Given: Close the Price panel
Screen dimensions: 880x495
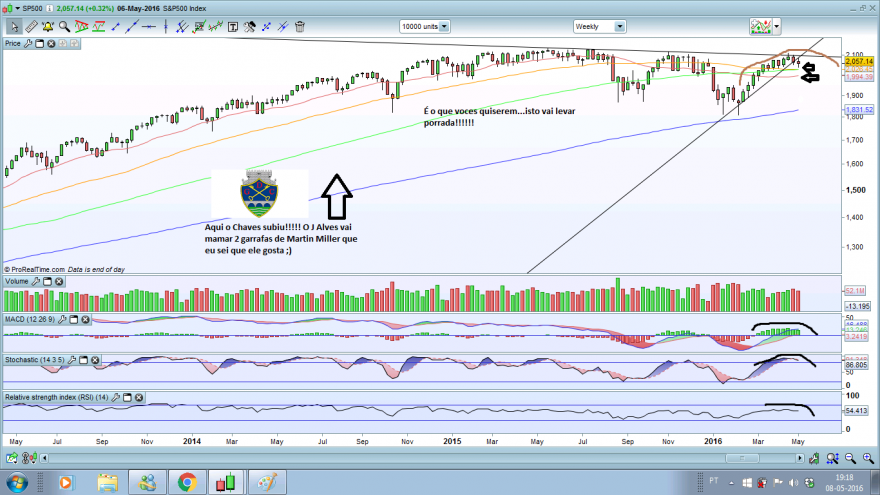Looking at the screenshot, I should coord(51,43).
